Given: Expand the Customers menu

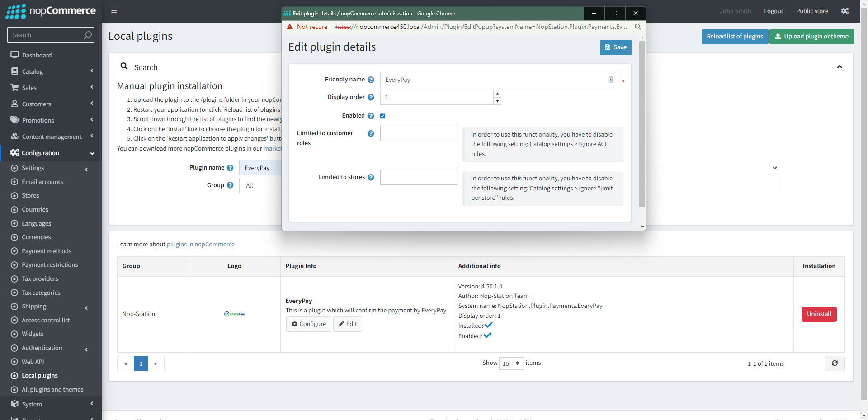Looking at the screenshot, I should [x=51, y=104].
